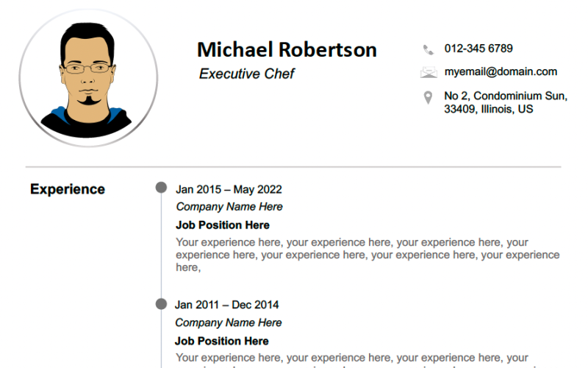Click the first Job Position Here heading
The width and height of the screenshot is (588, 368).
coord(223,225)
